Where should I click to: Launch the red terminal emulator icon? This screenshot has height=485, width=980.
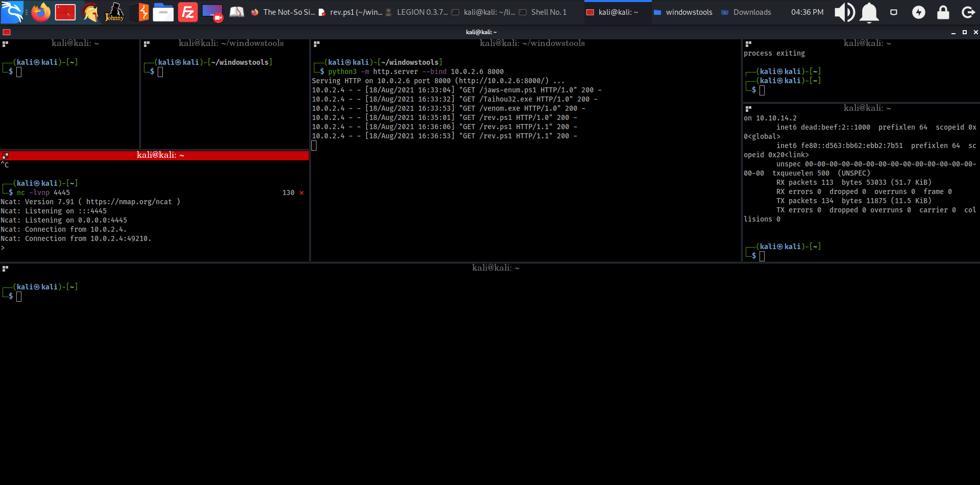click(x=65, y=12)
